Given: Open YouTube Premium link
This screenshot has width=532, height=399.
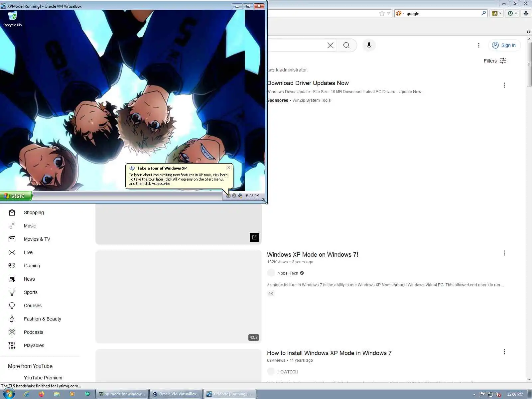Looking at the screenshot, I should [43, 378].
